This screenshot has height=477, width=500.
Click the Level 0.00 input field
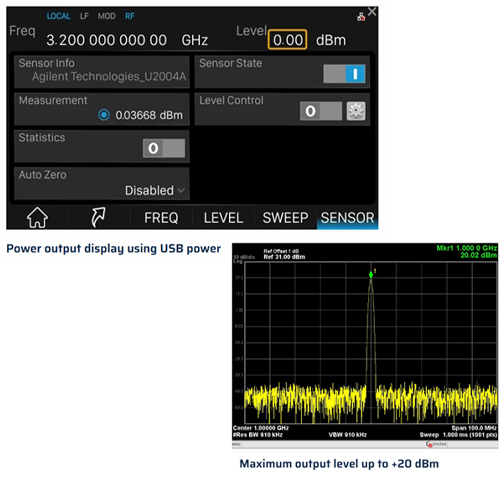tap(287, 40)
